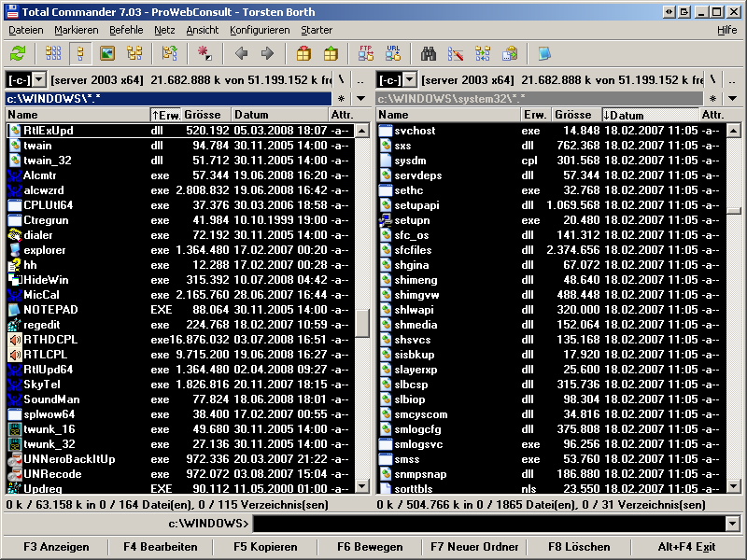Image resolution: width=747 pixels, height=560 pixels.
Task: Click the blue notepad toolbar icon
Action: [x=544, y=53]
